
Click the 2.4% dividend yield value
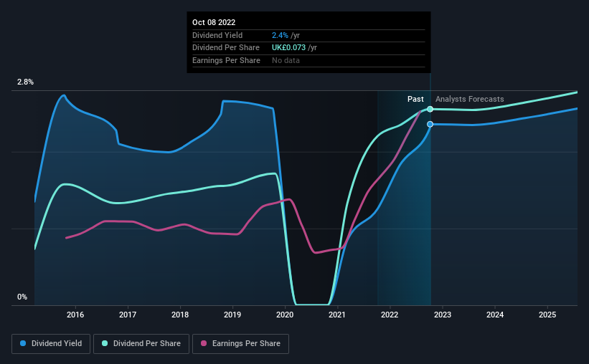tap(280, 35)
